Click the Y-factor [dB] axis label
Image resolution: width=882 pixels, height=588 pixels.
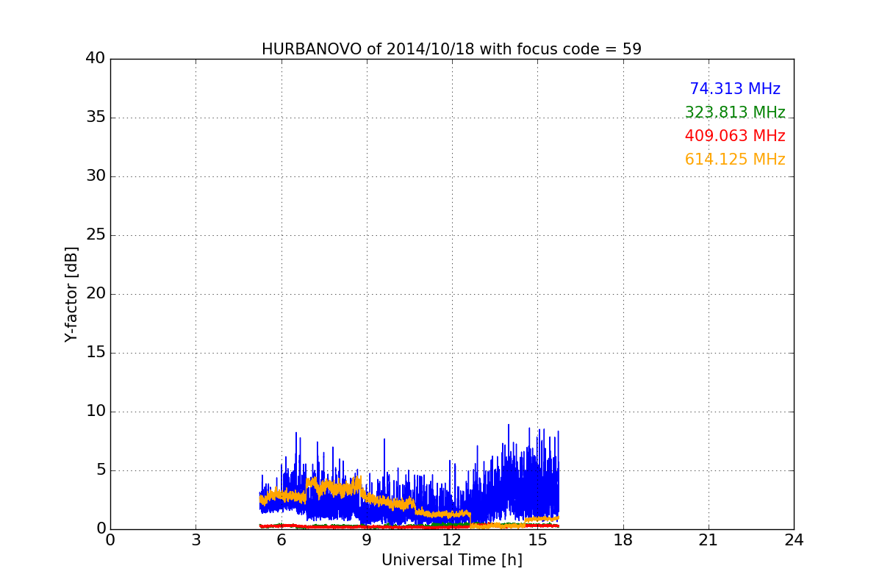pos(71,294)
